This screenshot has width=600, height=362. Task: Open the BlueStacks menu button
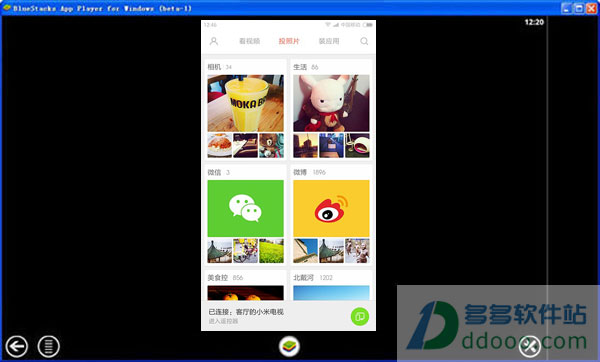[49, 346]
